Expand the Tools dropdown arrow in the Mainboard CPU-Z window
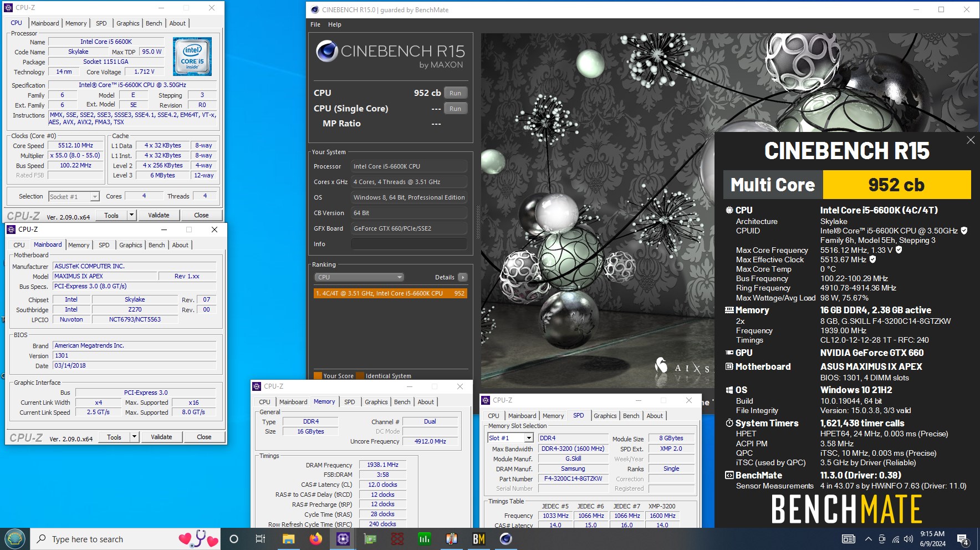Screen dimensions: 980x550 [x=134, y=437]
